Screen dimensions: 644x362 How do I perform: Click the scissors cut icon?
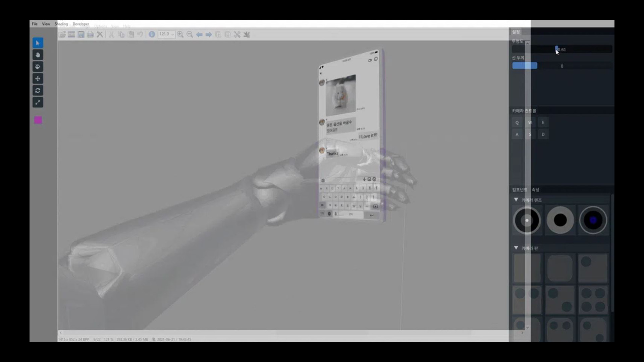pos(111,34)
